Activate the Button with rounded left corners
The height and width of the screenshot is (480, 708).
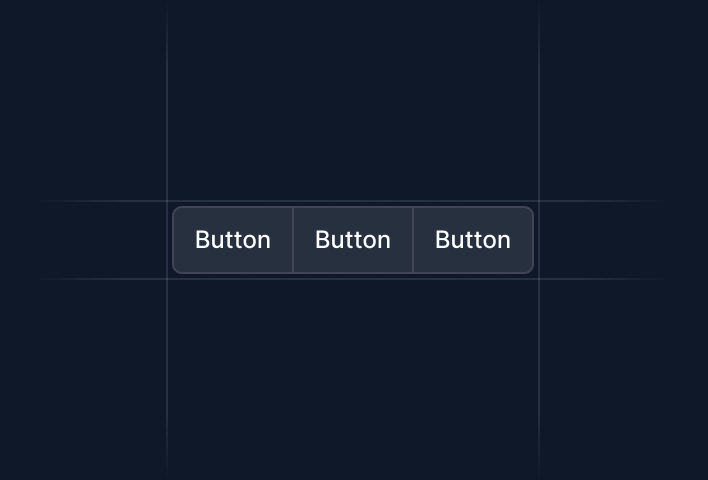click(233, 240)
